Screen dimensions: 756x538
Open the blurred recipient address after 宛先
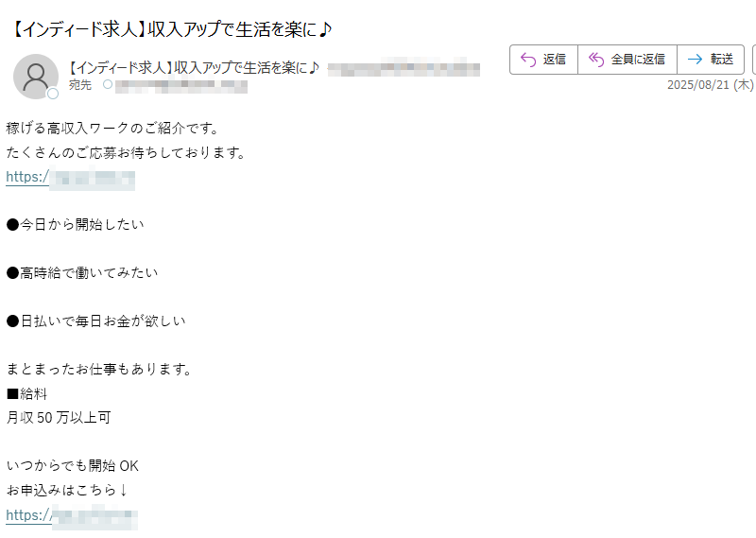181,86
